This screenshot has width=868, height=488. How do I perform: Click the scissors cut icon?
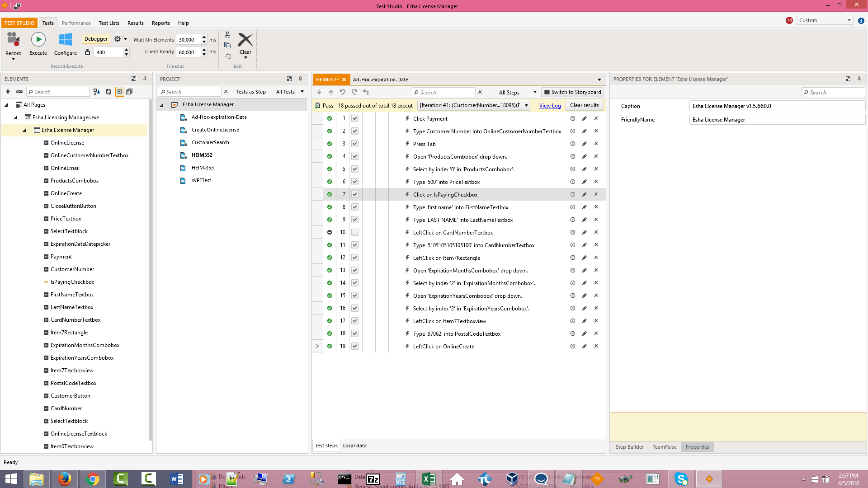click(227, 35)
